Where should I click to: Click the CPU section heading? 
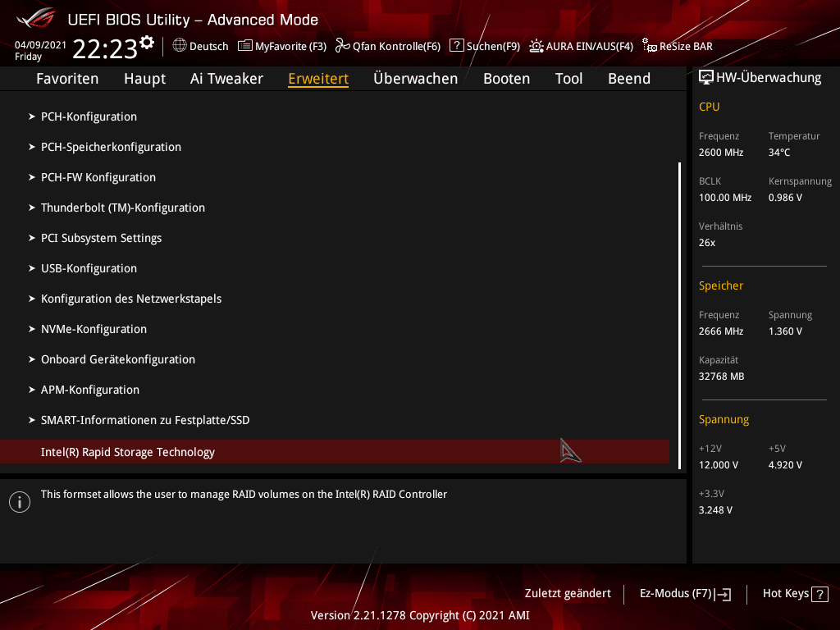coord(710,107)
